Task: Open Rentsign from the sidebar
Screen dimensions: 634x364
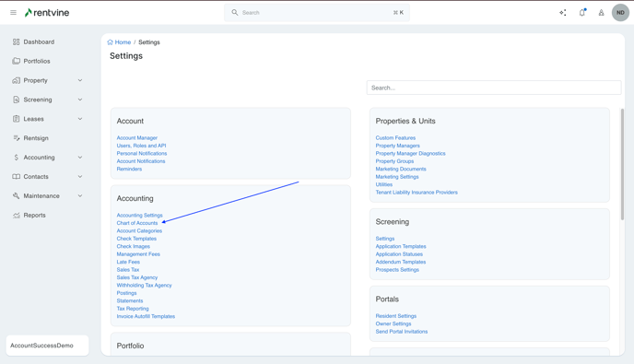Action: coord(36,138)
